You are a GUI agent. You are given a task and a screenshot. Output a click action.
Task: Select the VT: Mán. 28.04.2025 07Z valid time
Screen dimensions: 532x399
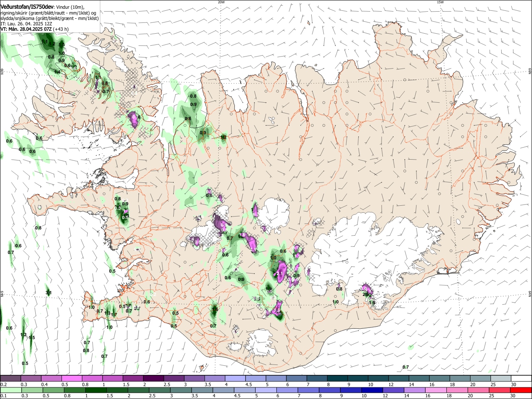click(26, 29)
